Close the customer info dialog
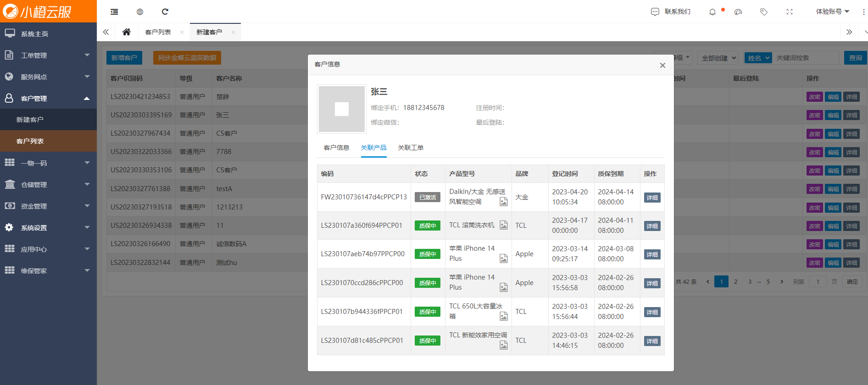868x385 pixels. [x=662, y=65]
